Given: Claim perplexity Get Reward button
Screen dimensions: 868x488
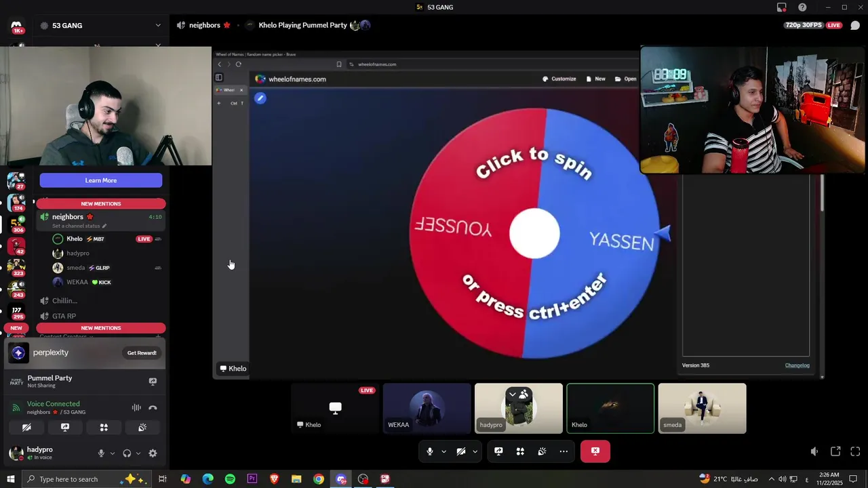Looking at the screenshot, I should coord(142,352).
